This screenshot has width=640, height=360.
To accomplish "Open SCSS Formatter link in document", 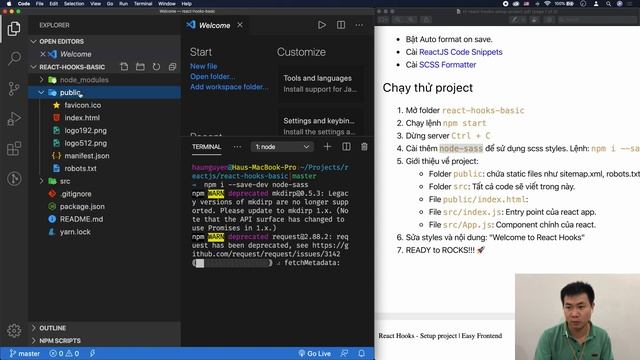I will pyautogui.click(x=447, y=64).
